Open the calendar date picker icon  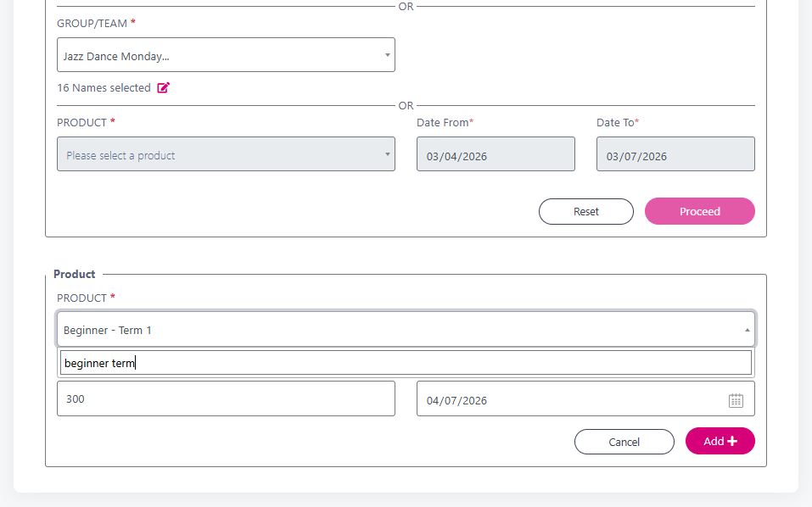click(x=736, y=400)
